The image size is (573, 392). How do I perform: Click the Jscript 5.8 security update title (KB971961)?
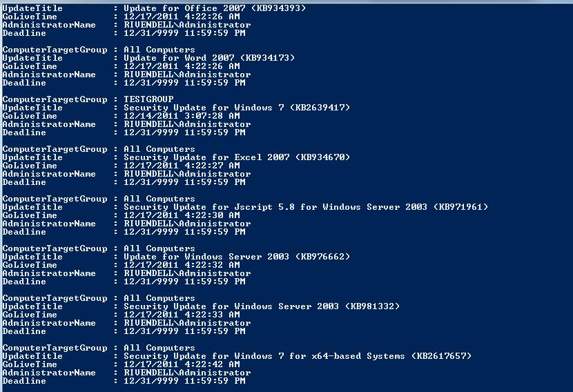point(306,207)
